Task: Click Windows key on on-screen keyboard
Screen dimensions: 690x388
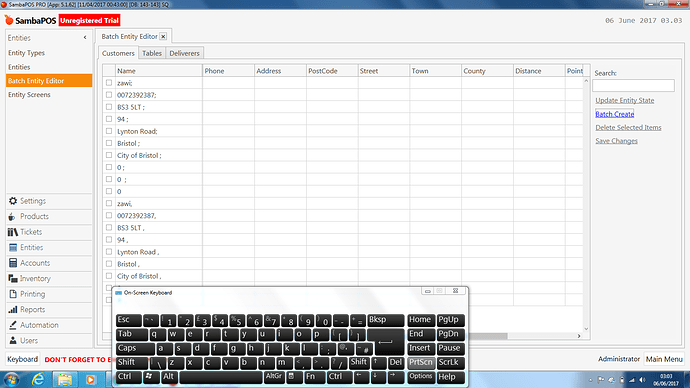Action: 150,377
